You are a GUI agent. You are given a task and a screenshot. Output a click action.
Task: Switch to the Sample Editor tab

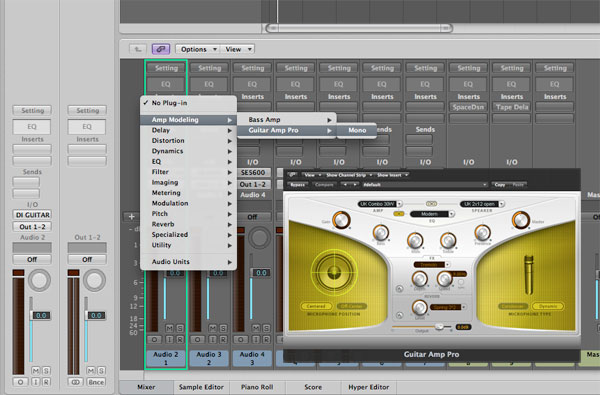click(x=201, y=387)
